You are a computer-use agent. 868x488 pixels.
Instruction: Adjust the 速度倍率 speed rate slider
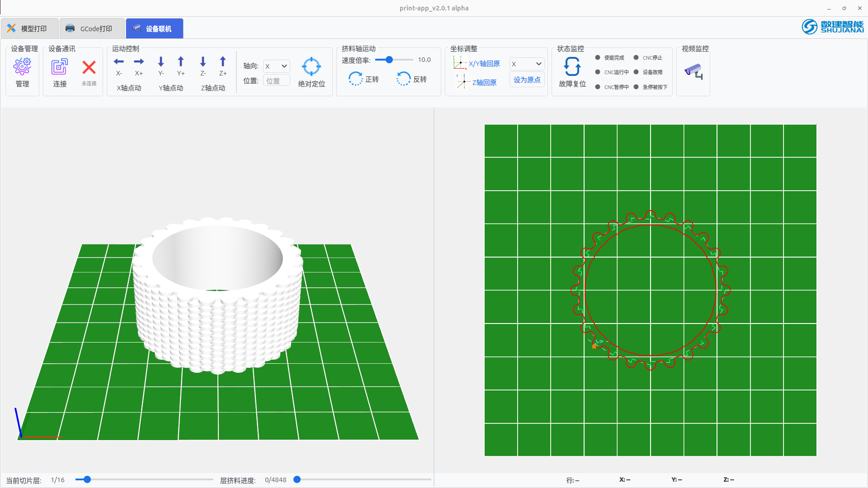(x=390, y=59)
